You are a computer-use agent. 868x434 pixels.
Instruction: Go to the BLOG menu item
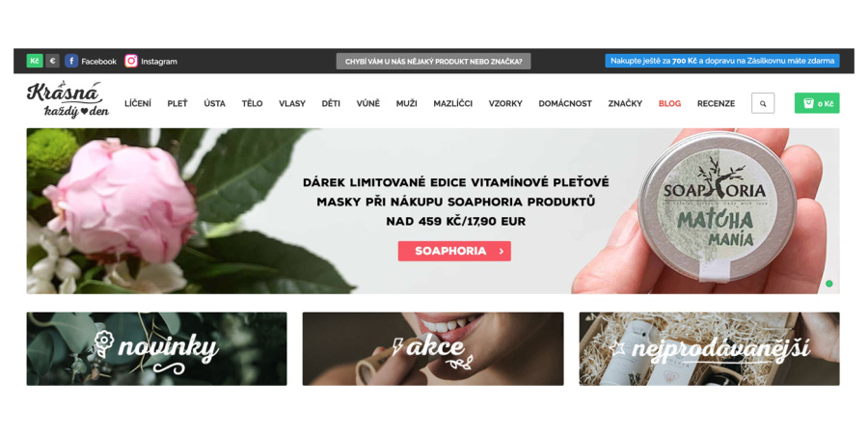pyautogui.click(x=670, y=103)
